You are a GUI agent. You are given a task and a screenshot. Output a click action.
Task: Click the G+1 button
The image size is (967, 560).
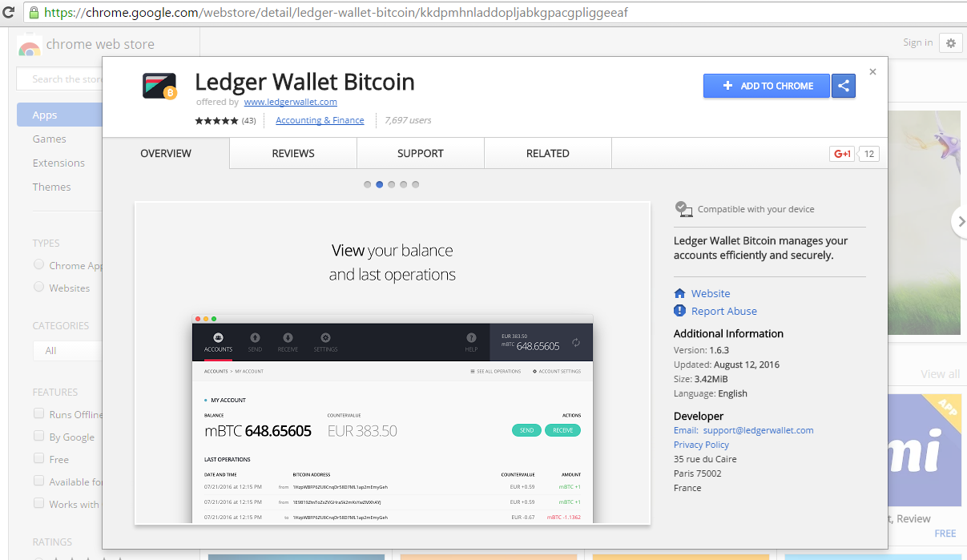(842, 154)
